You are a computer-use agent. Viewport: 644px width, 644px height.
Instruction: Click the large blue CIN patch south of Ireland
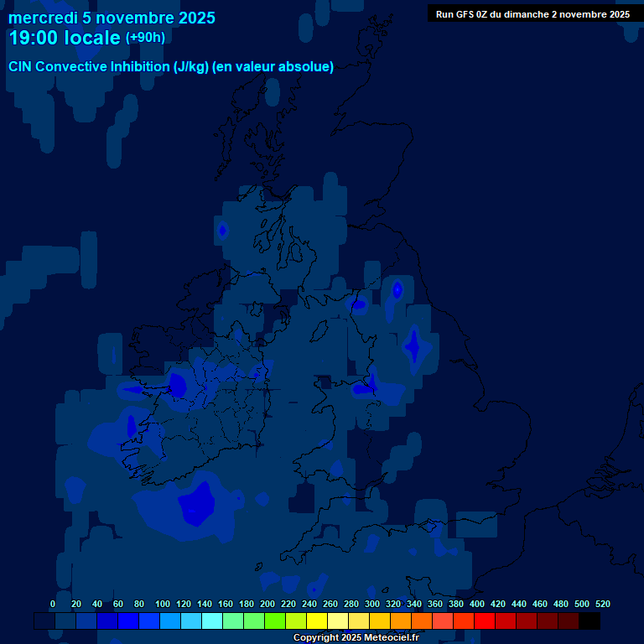[195, 505]
